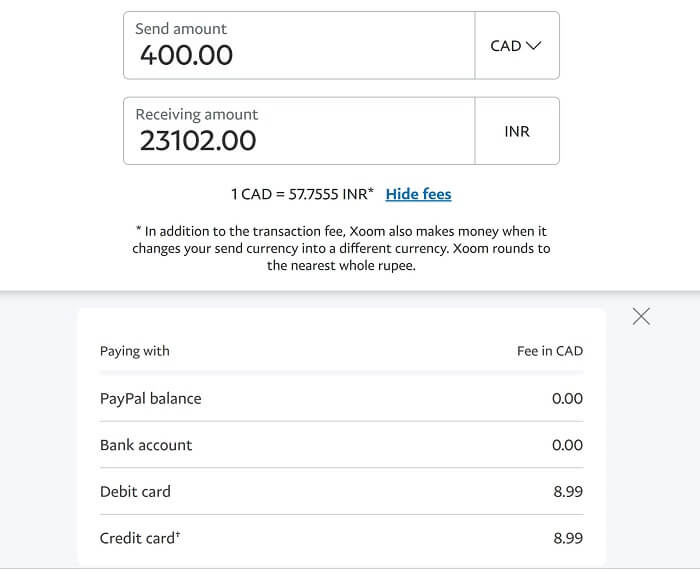Click the 8.99 Debit card fee

point(567,492)
